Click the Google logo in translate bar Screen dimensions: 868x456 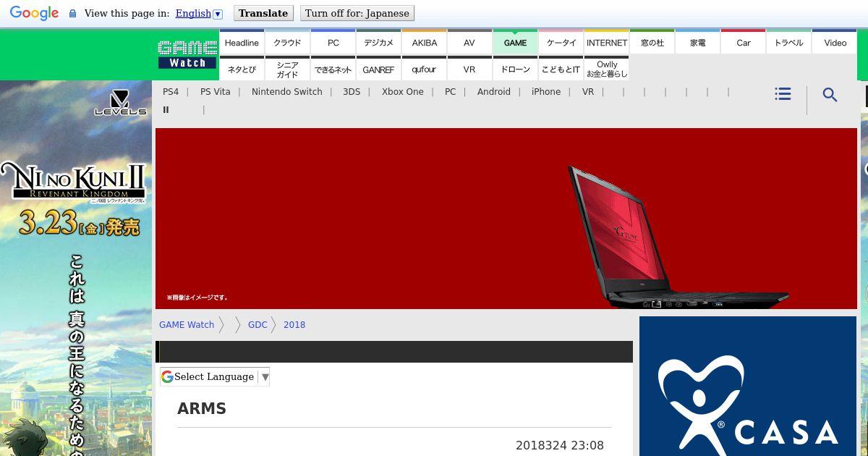(x=34, y=13)
